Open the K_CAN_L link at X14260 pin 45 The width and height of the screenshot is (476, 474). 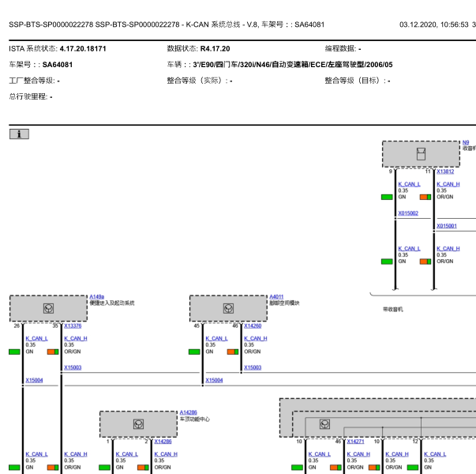coord(217,338)
